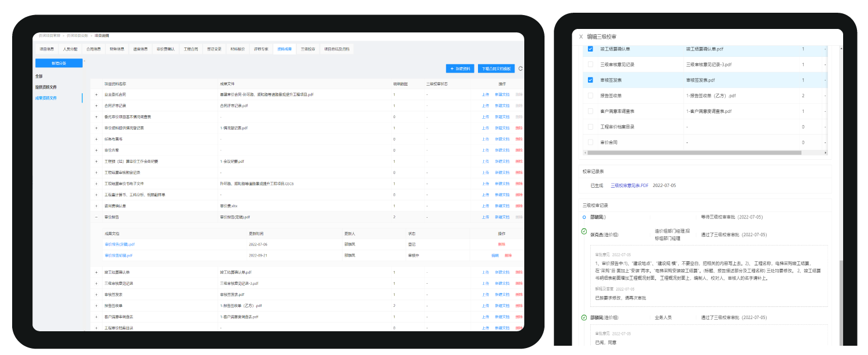This screenshot has height=355, width=868.
Task: Expand the 审价资料提供情况登记表 row
Action: coord(96,127)
